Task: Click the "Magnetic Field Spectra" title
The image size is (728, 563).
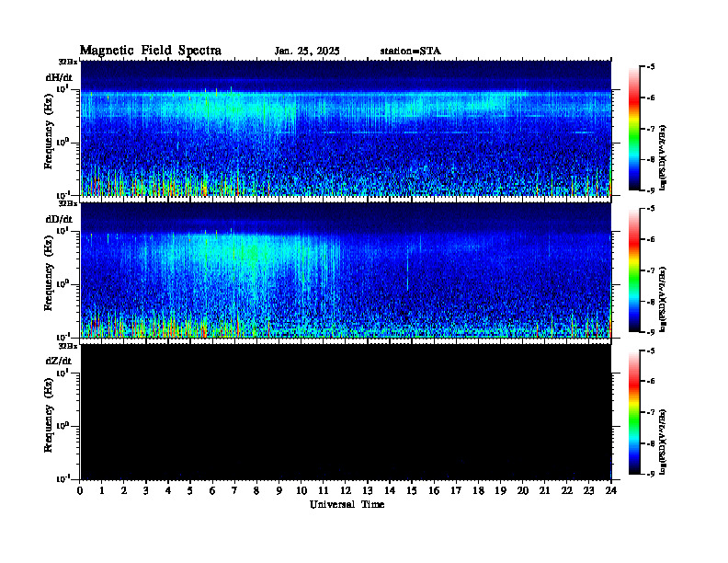Action: click(x=151, y=51)
